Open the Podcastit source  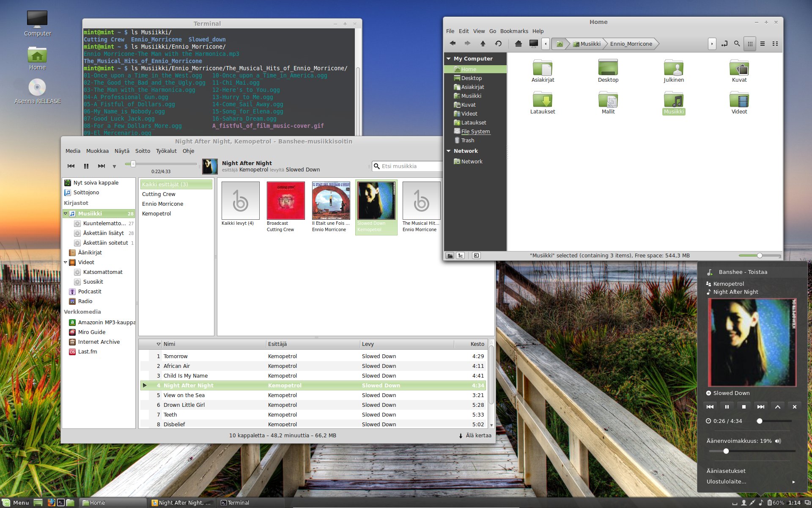[x=99, y=291]
